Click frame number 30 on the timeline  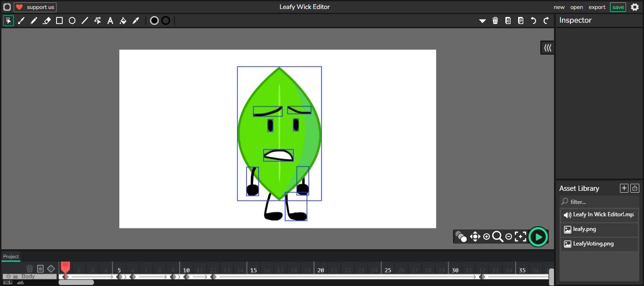pos(455,270)
